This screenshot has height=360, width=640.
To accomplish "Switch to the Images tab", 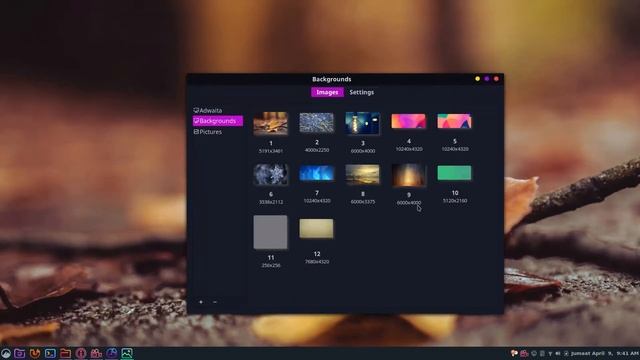I will pos(327,92).
